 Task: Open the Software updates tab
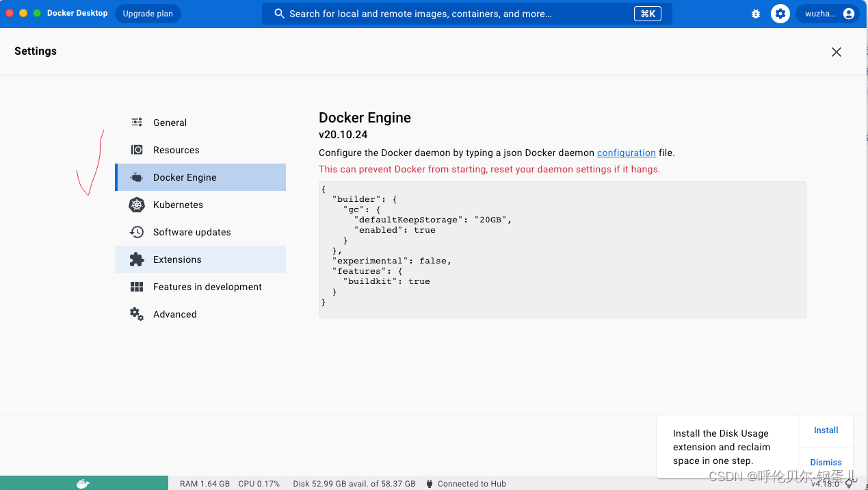200,232
